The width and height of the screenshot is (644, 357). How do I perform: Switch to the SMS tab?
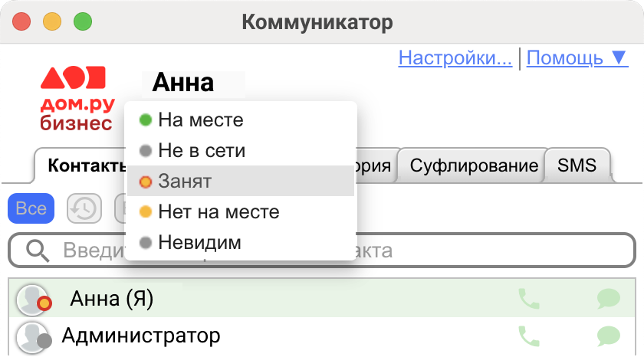pos(577,165)
